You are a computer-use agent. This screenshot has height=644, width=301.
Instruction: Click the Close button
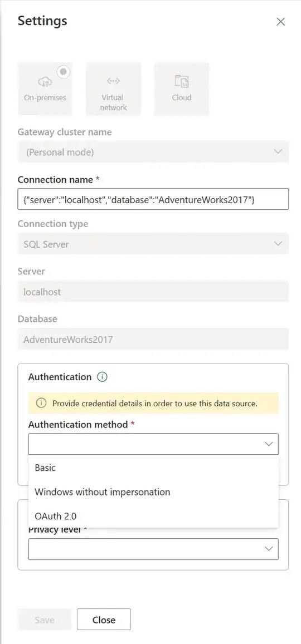point(104,620)
